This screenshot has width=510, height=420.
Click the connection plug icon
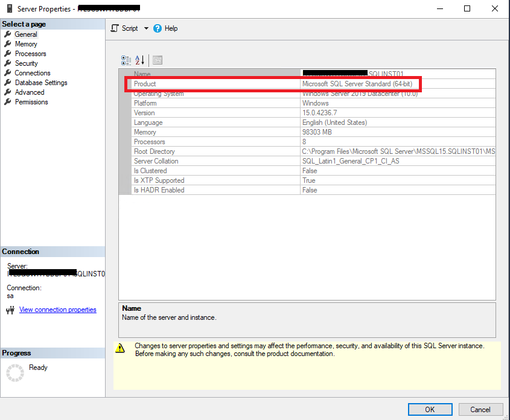[x=10, y=310]
